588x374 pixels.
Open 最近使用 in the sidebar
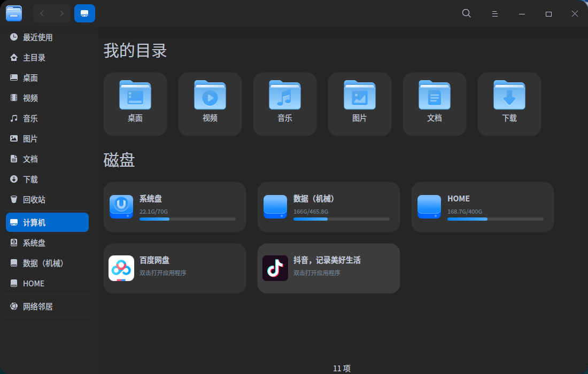47,37
